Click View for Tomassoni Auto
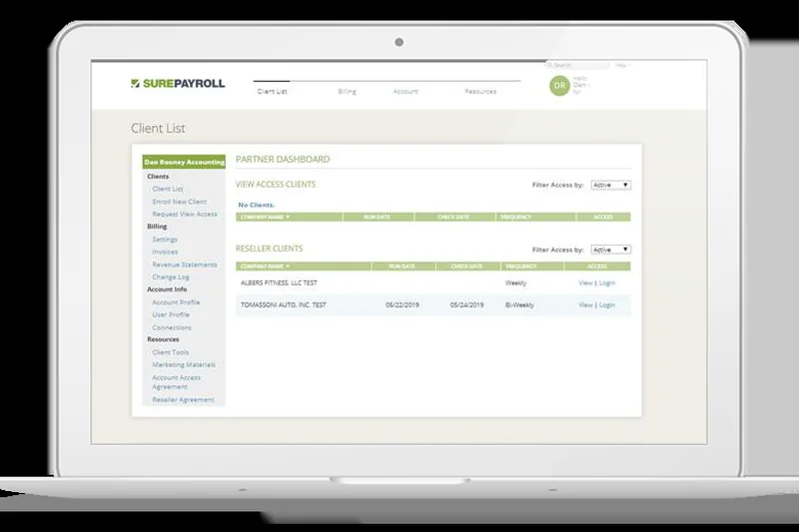The height and width of the screenshot is (532, 799). (x=585, y=305)
